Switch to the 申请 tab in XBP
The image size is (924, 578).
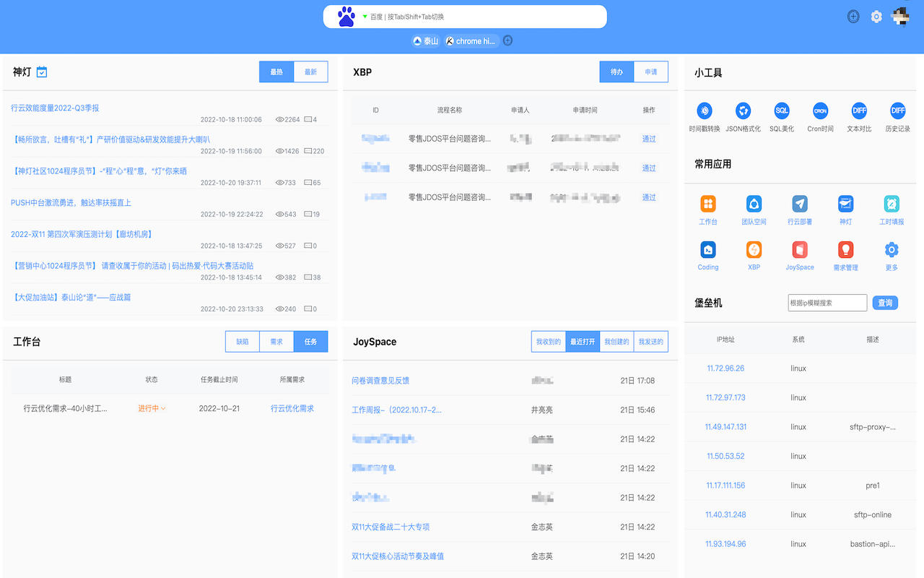[x=650, y=72]
